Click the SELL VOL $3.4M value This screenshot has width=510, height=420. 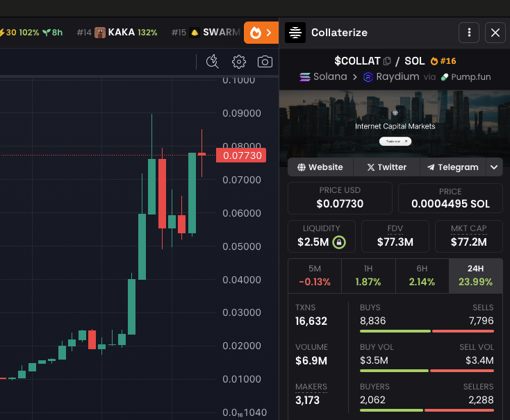[x=479, y=360]
